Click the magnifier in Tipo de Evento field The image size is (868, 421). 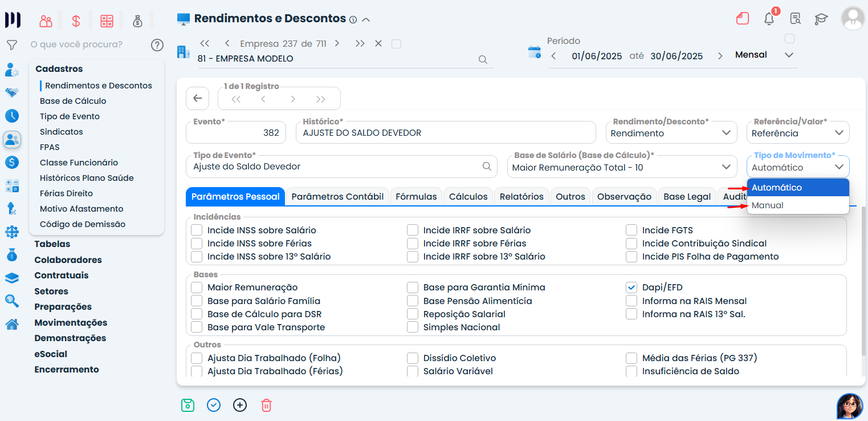pyautogui.click(x=487, y=167)
